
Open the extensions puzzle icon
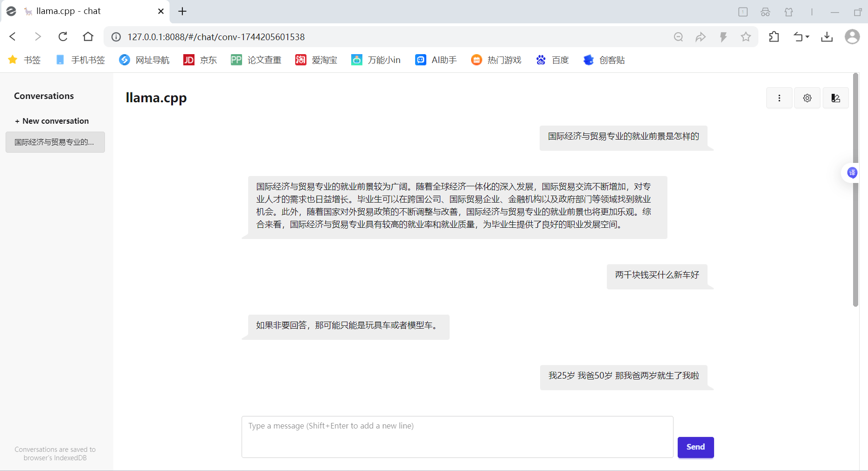tap(774, 36)
